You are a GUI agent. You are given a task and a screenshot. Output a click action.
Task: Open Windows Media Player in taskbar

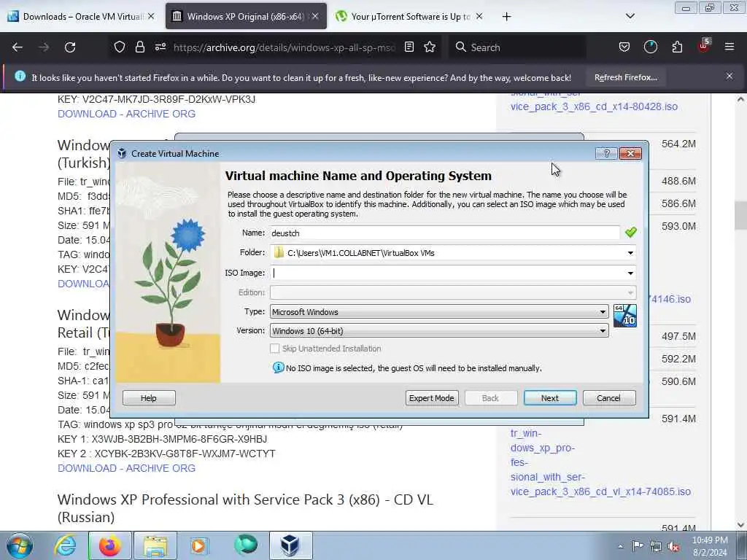[199, 545]
